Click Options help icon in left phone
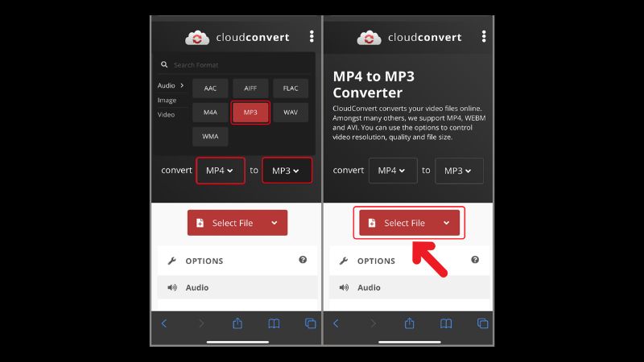The image size is (644, 362). click(x=303, y=260)
